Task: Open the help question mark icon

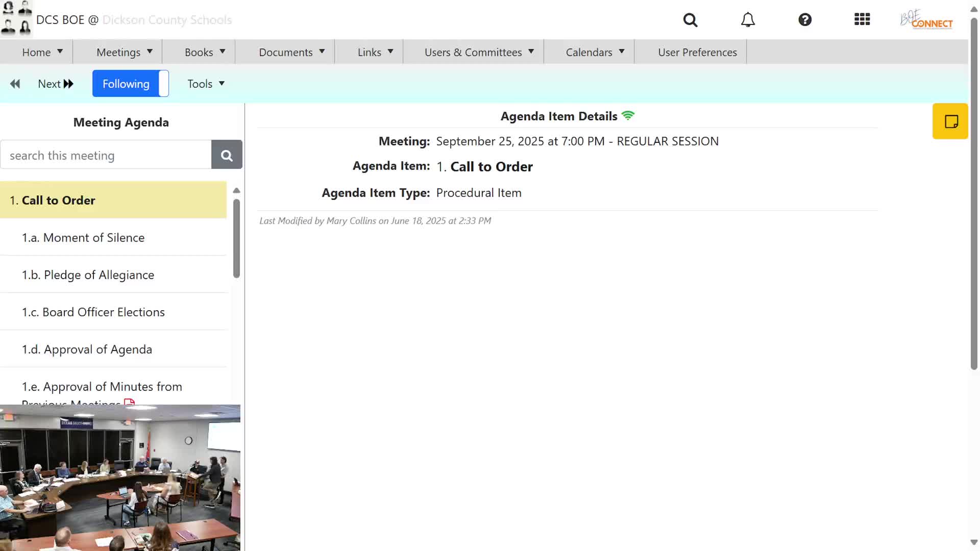Action: click(x=805, y=20)
